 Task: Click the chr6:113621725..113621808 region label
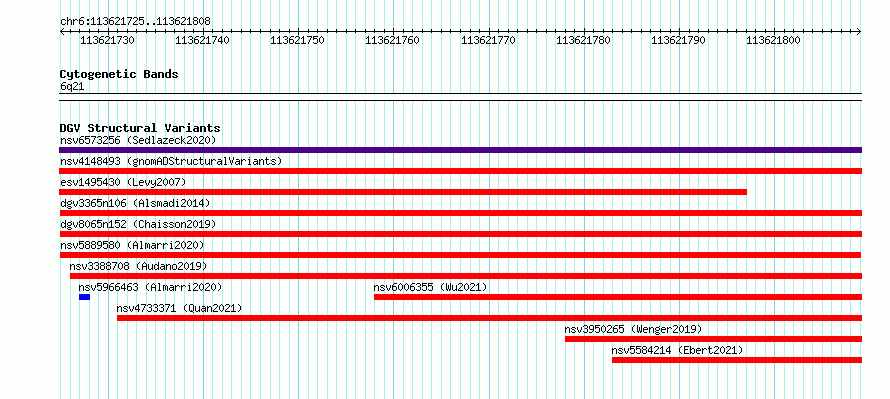point(135,22)
